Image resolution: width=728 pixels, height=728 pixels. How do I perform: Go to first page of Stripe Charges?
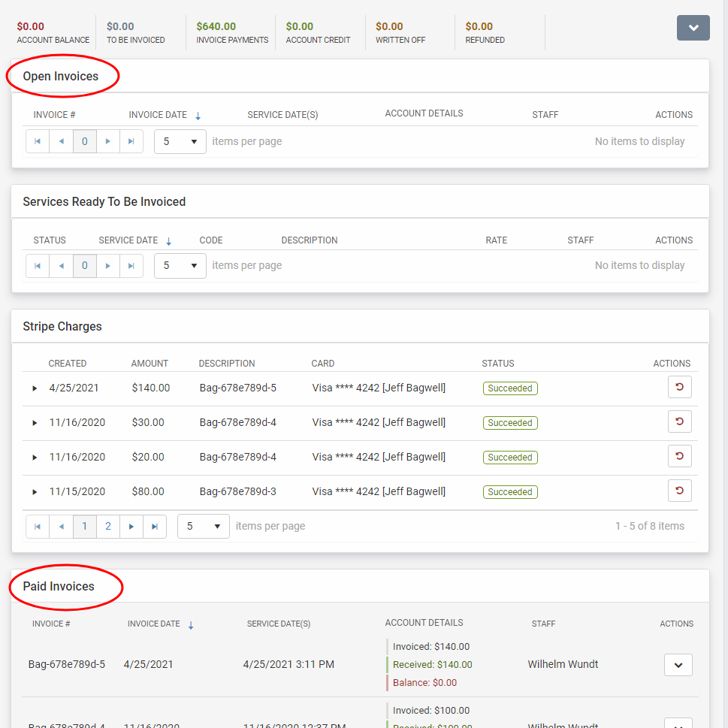tap(38, 526)
